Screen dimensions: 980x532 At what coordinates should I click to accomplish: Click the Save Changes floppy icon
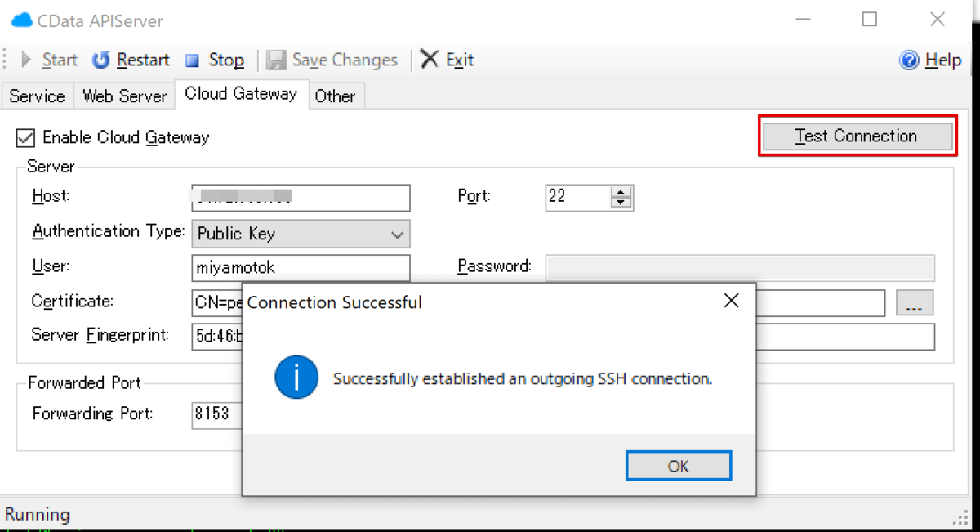pyautogui.click(x=276, y=60)
